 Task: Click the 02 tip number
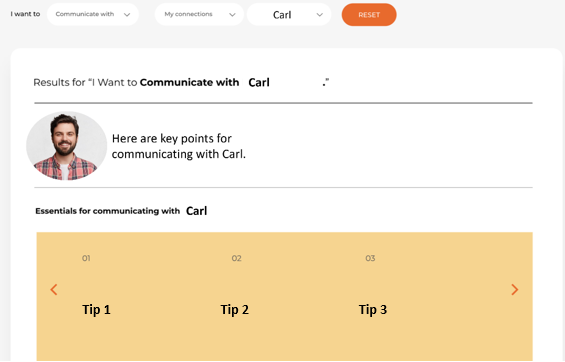point(236,258)
